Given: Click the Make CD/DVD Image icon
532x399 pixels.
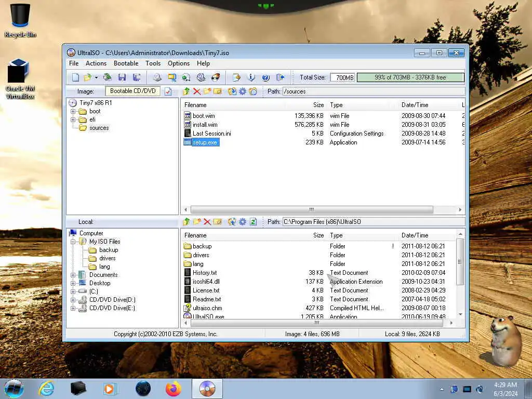Looking at the screenshot, I should [157, 77].
